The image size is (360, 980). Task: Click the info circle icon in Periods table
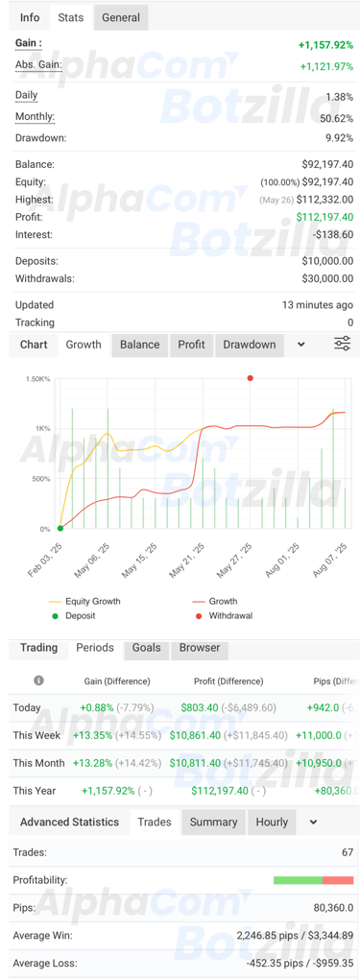pyautogui.click(x=38, y=680)
